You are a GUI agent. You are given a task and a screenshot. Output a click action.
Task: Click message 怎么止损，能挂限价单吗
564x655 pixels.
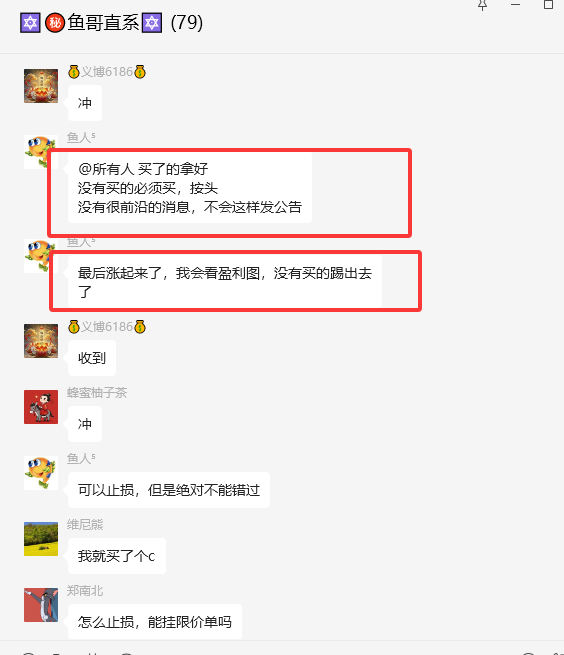155,622
